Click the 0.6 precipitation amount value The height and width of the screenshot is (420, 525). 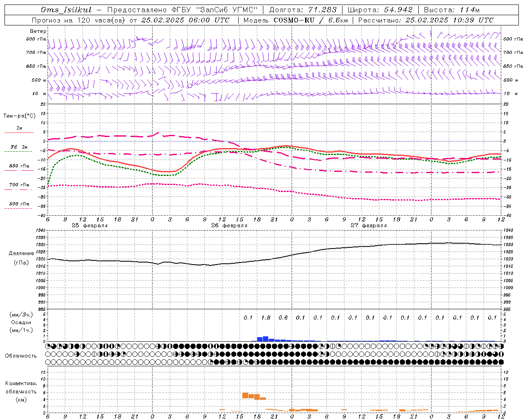(283, 317)
